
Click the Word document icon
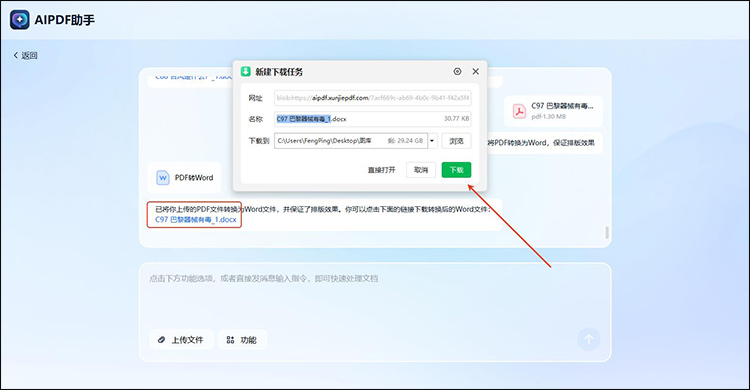tap(163, 178)
